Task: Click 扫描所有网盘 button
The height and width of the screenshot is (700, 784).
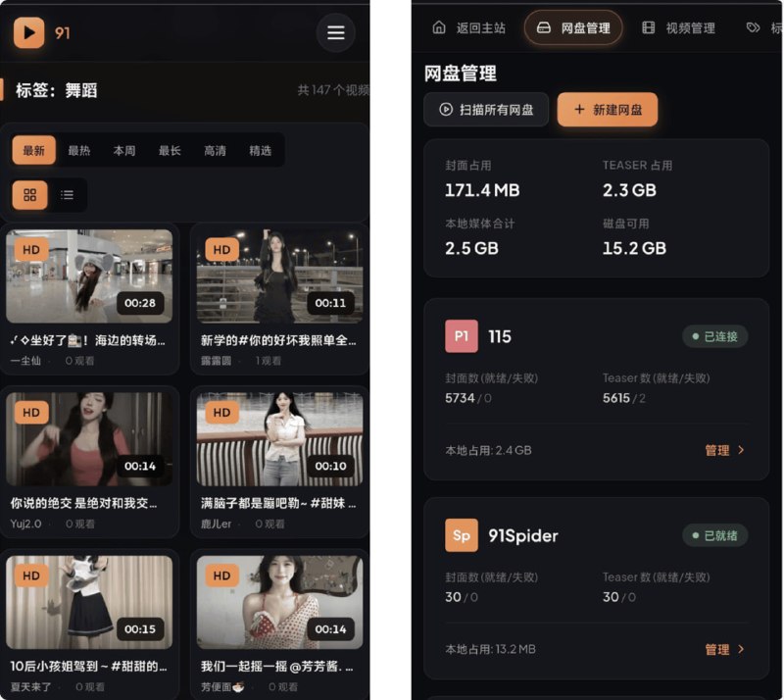Action: (x=486, y=109)
